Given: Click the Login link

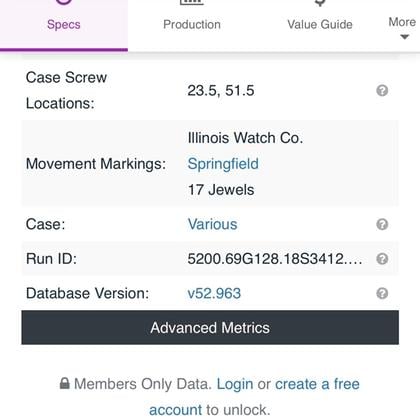Looking at the screenshot, I should click(x=235, y=384).
